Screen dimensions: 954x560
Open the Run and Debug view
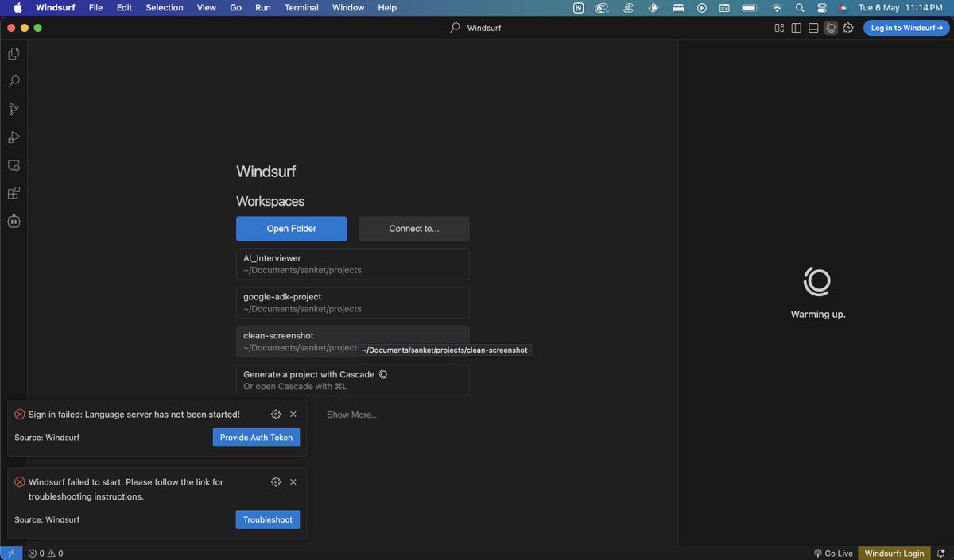14,137
